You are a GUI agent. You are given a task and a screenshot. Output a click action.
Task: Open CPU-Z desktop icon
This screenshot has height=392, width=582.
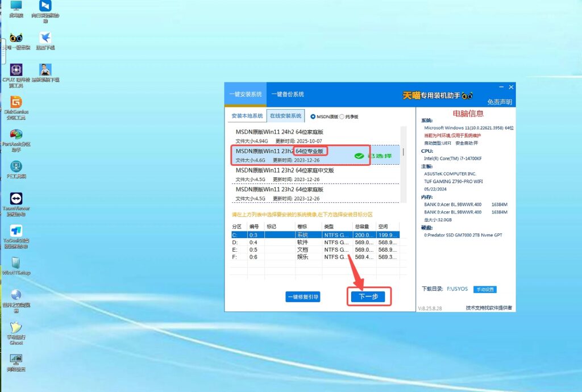pyautogui.click(x=16, y=70)
